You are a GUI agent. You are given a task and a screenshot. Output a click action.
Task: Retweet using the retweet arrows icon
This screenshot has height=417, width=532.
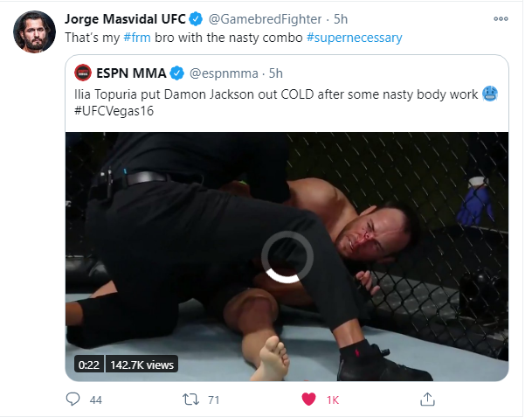(190, 400)
